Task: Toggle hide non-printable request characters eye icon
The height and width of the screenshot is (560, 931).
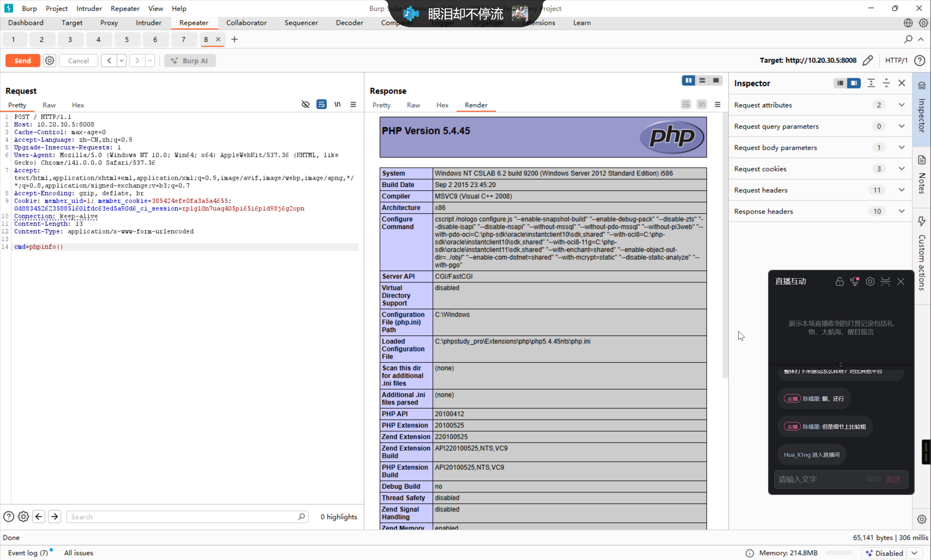Action: pyautogui.click(x=305, y=104)
